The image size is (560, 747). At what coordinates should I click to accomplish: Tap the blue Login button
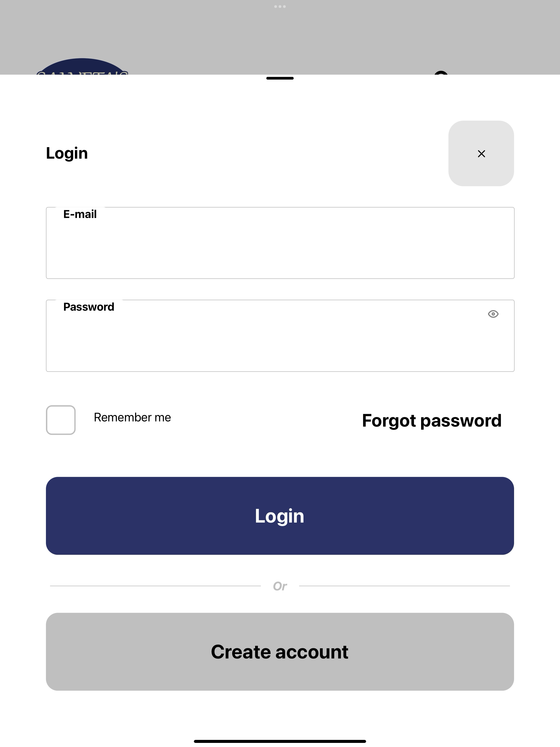point(280,516)
